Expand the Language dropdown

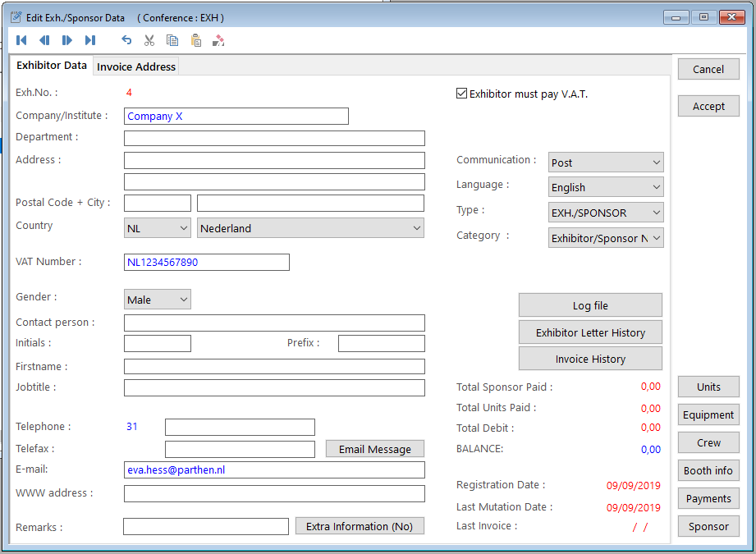[606, 188]
